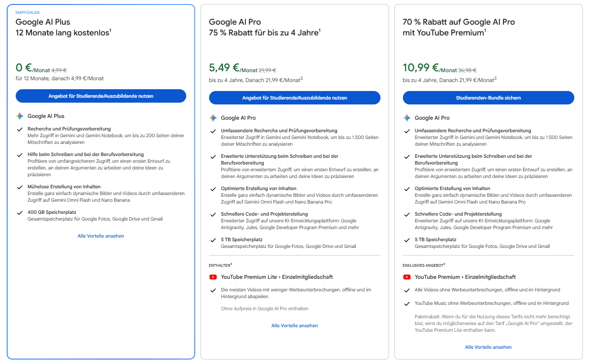Click the Gemini sparkle icon beside "Google AI Plus"
Image resolution: width=590 pixels, height=364 pixels.
[20, 116]
